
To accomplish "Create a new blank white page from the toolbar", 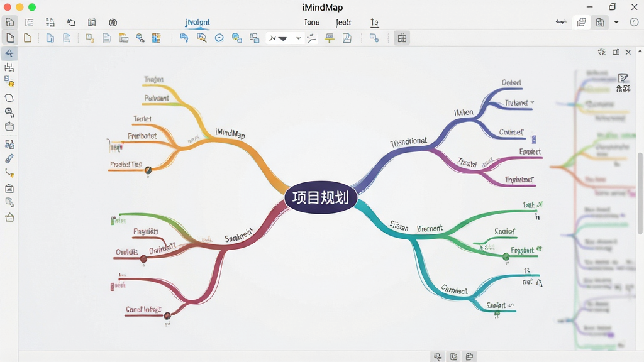I will pos(10,38).
